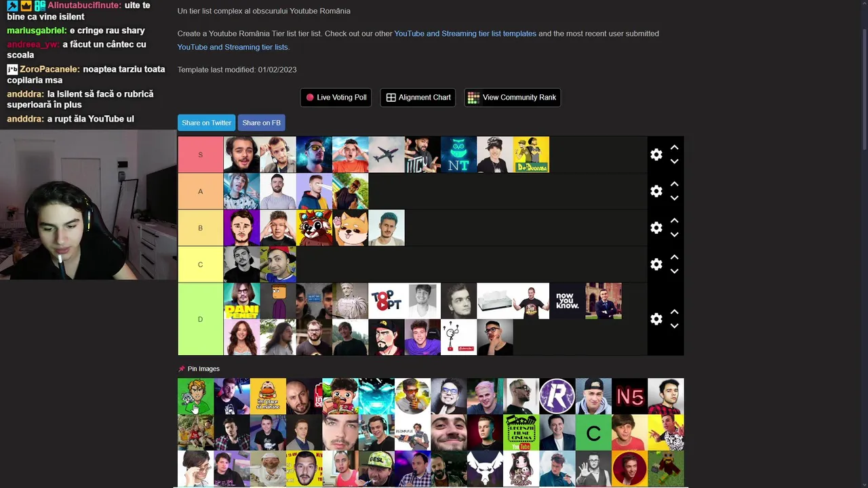Click the Live Voting Poll button
The height and width of the screenshot is (488, 868).
click(336, 98)
